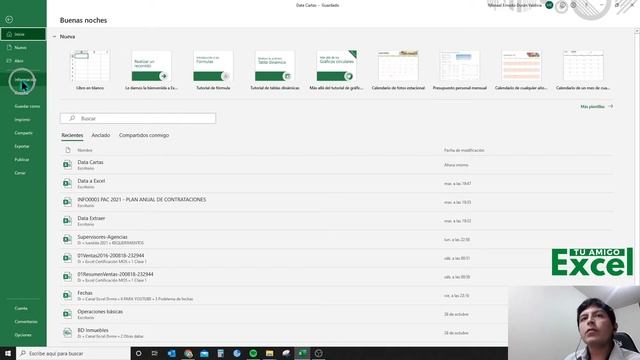The image size is (640, 360).
Task: Select Inicio in the green sidebar
Action: [23, 34]
